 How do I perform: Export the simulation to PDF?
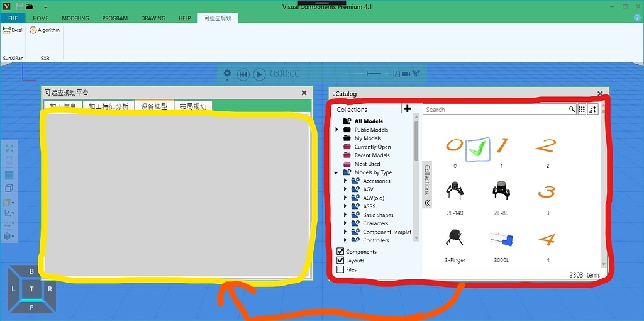pos(397,74)
